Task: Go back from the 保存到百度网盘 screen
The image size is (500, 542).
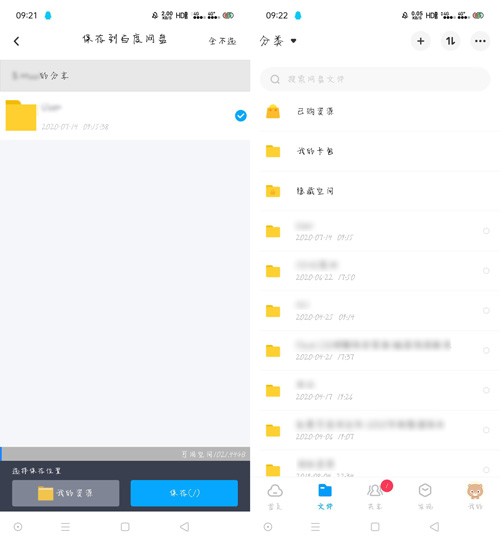Action: point(16,41)
